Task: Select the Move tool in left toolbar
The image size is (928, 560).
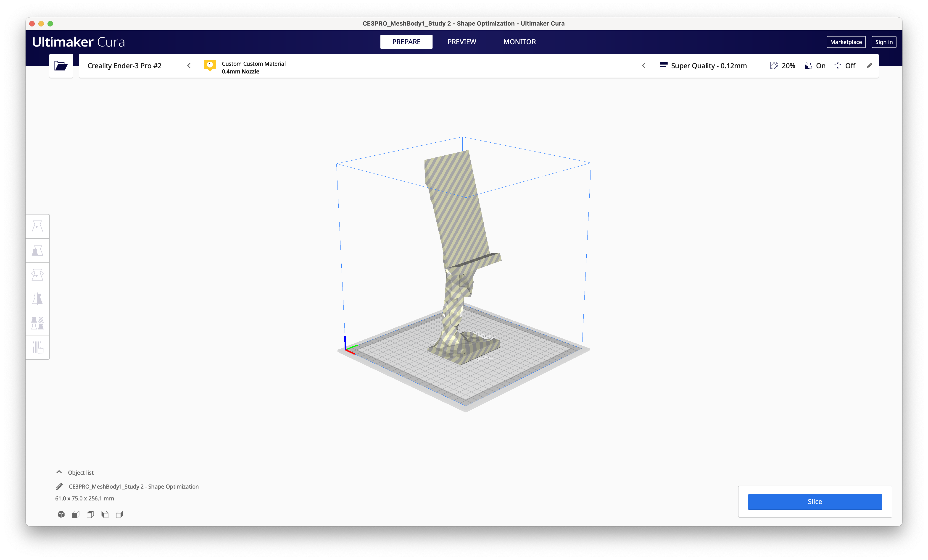Action: tap(37, 227)
